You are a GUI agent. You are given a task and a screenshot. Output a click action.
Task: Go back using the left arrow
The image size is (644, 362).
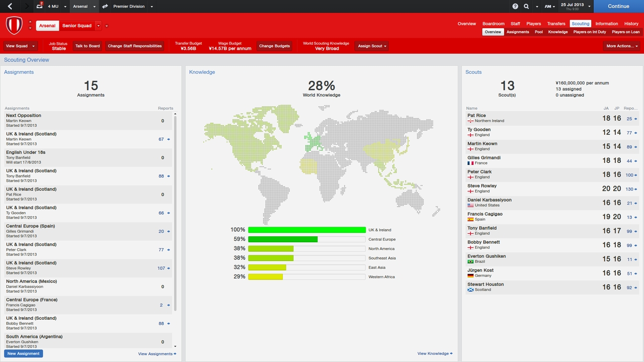(x=10, y=7)
